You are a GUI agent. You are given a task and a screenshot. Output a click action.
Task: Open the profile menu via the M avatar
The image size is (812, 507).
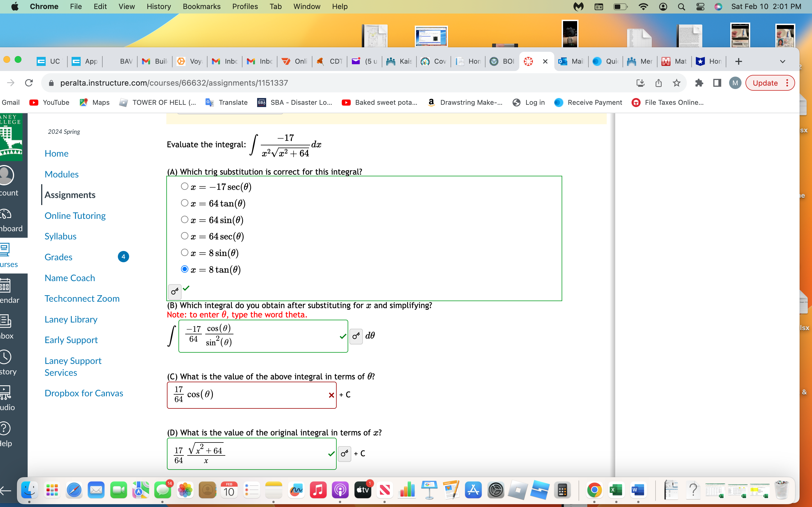coord(735,83)
